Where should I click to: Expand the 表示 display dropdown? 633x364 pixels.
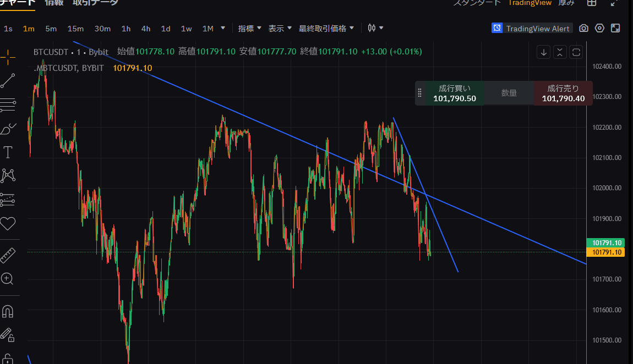(x=280, y=28)
